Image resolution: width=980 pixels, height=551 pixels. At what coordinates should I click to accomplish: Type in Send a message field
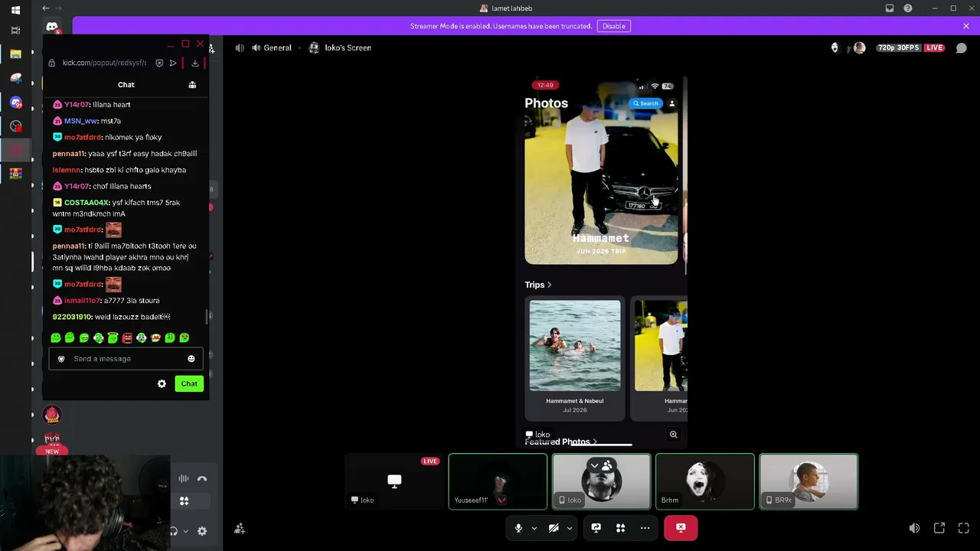(126, 359)
